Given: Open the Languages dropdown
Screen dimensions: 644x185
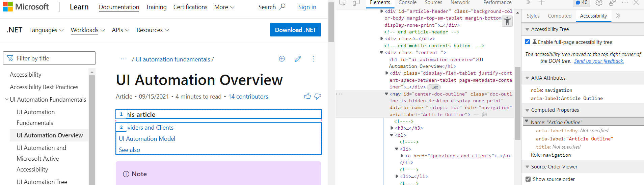Looking at the screenshot, I should pos(46,30).
